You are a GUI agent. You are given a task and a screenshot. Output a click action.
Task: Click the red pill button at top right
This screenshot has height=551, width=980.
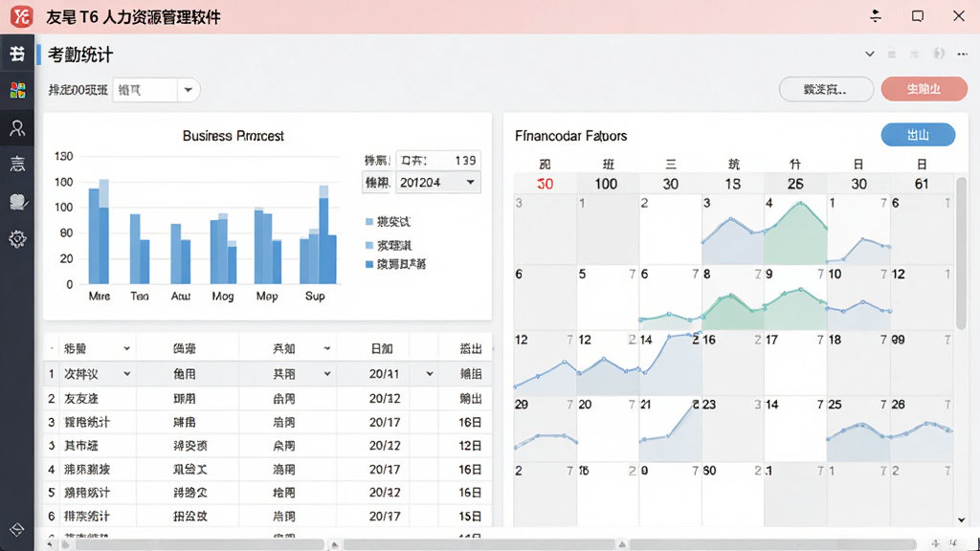point(924,89)
